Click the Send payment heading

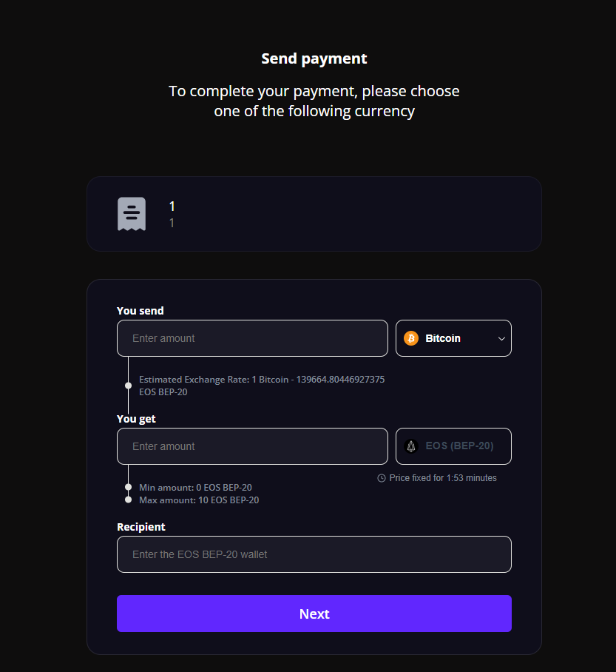click(x=314, y=58)
